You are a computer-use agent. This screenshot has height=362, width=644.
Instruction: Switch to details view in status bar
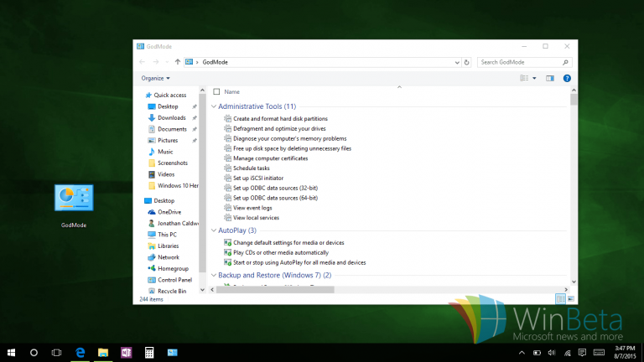pos(560,299)
